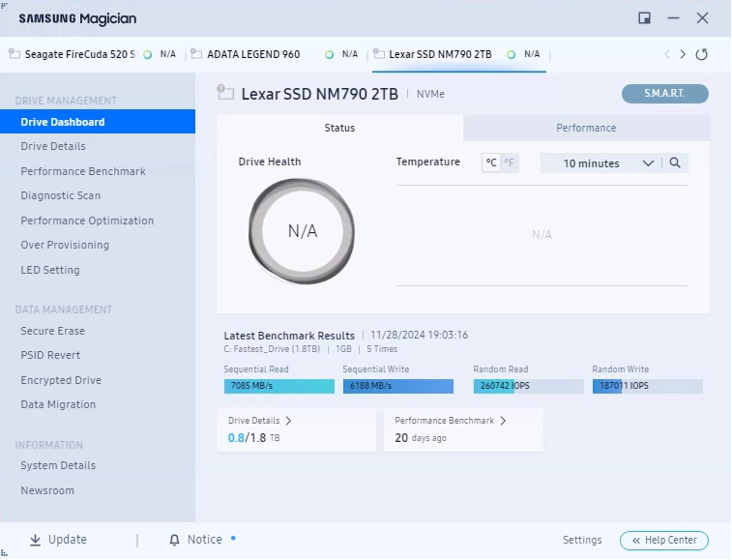This screenshot has width=732, height=560.
Task: Switch temperature unit to Fahrenheit
Action: [x=510, y=162]
